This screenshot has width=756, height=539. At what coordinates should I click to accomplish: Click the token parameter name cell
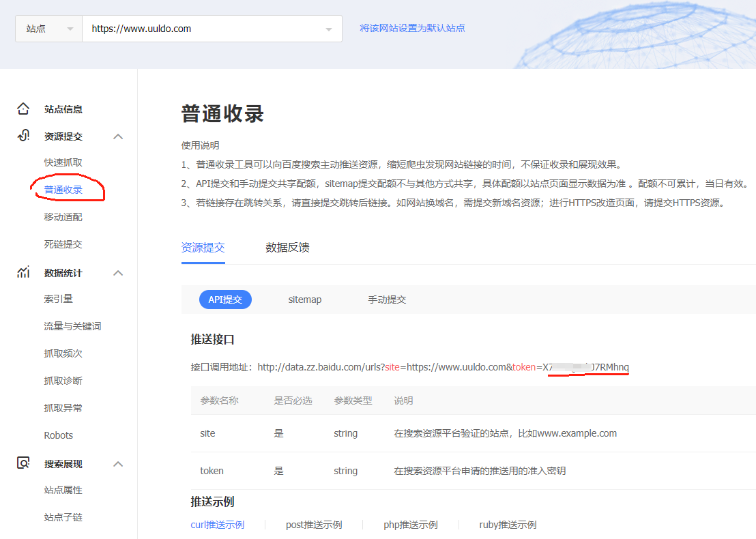coord(212,471)
